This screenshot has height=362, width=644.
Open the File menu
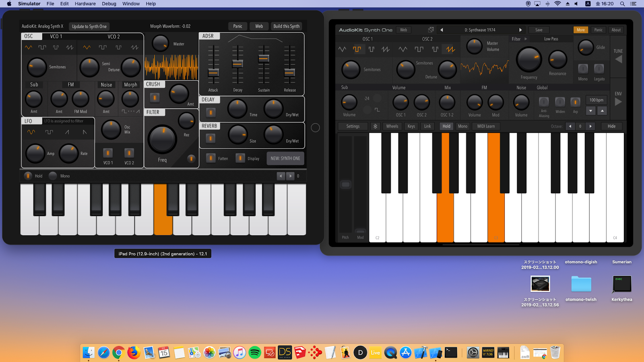(50, 4)
